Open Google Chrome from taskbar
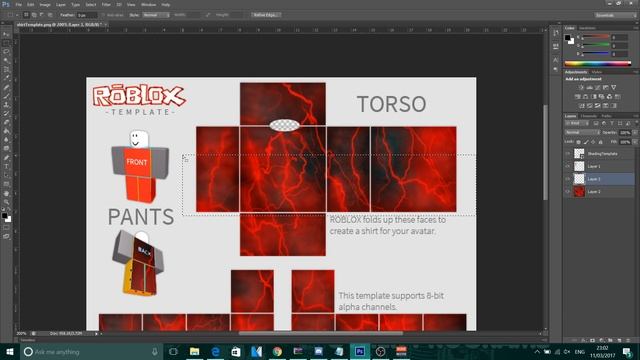Viewport: 640px width, 360px height. point(277,351)
